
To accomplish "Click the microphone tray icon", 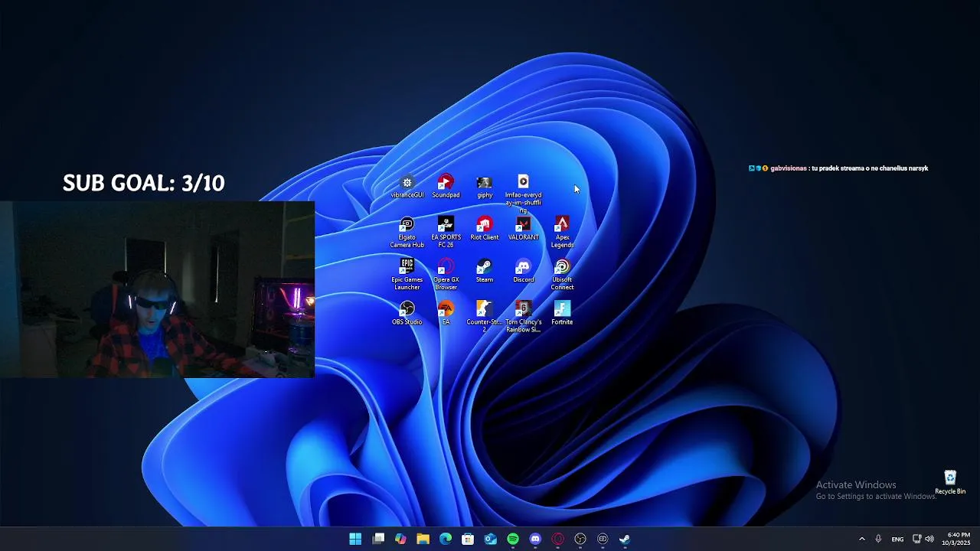I will coord(878,539).
